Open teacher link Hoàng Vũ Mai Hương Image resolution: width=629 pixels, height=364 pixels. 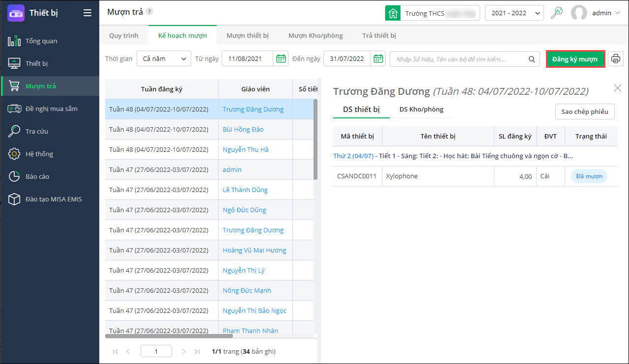tap(254, 250)
